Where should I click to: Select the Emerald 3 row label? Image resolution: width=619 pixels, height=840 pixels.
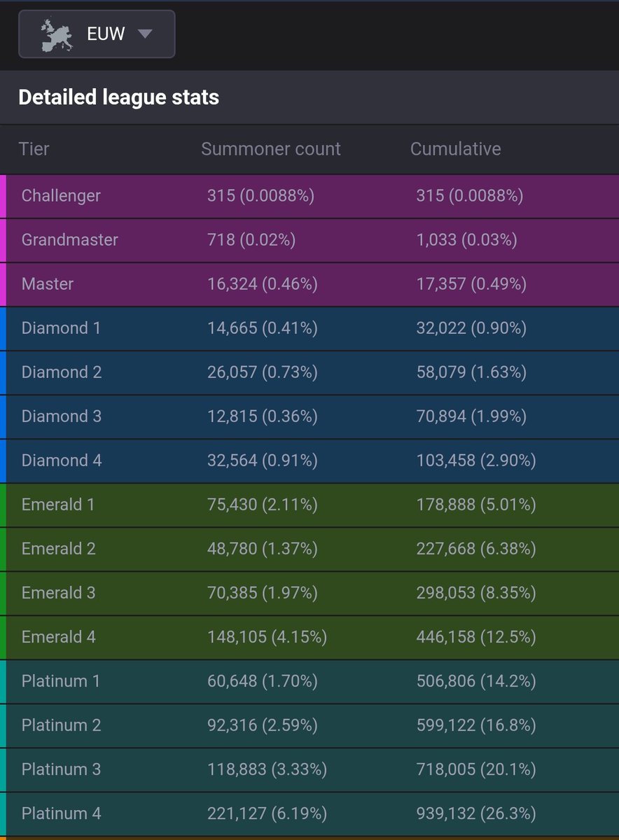tap(59, 593)
